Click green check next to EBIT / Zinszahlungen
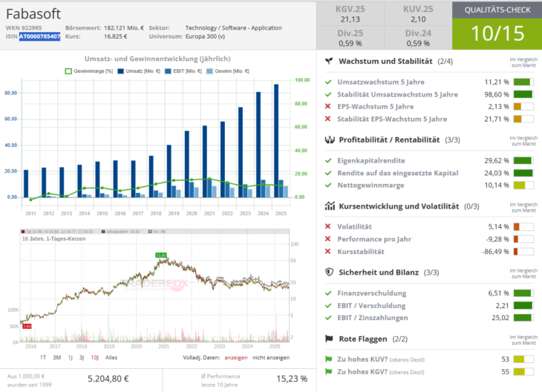 pos(328,318)
